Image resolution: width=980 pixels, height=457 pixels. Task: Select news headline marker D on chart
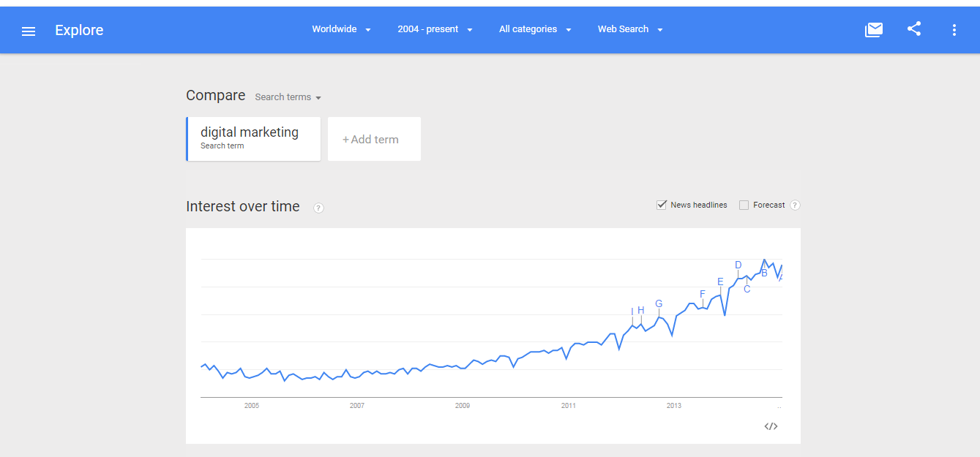pos(738,265)
